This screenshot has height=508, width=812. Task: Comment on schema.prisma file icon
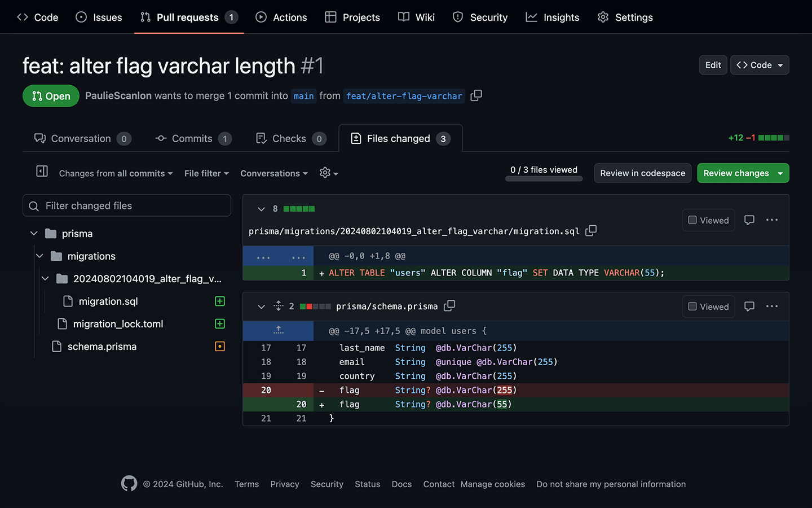749,306
